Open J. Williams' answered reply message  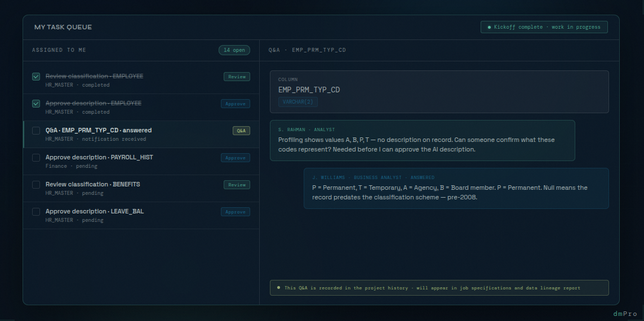coord(456,188)
